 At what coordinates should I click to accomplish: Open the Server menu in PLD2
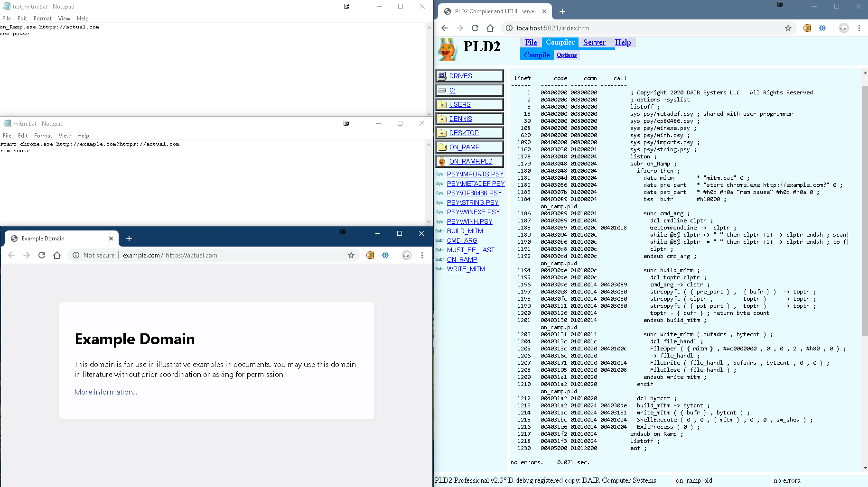coord(594,42)
